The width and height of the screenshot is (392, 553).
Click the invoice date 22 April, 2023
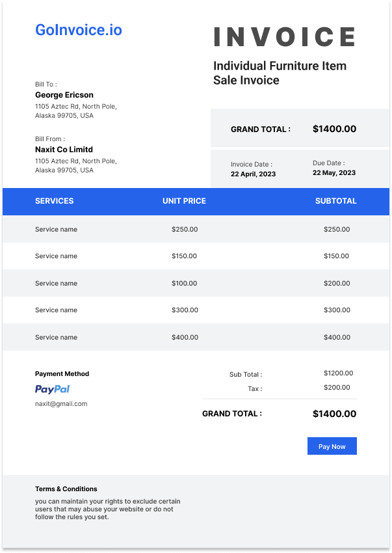point(253,174)
